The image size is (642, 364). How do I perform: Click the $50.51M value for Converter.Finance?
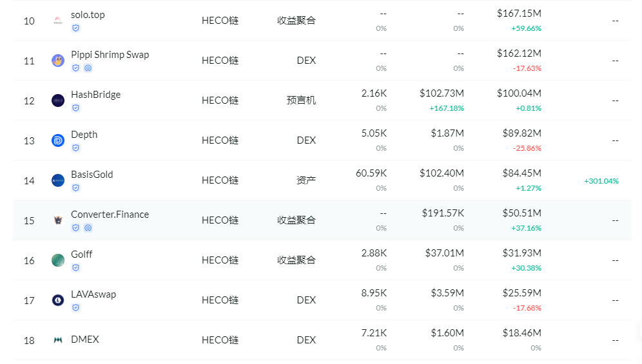point(521,213)
